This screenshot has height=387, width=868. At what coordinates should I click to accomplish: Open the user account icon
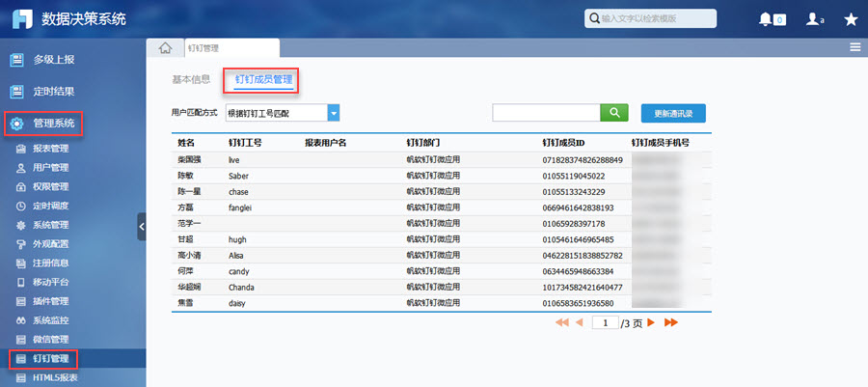pos(812,19)
